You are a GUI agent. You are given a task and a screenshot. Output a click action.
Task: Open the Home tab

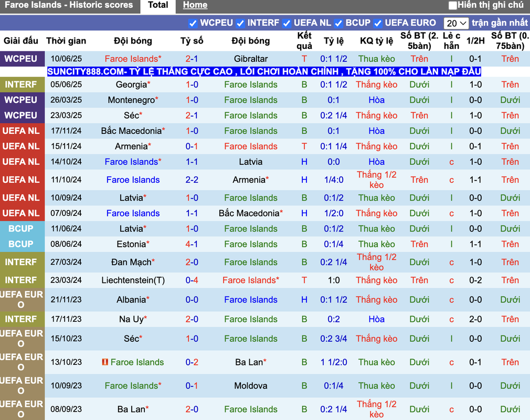click(195, 5)
